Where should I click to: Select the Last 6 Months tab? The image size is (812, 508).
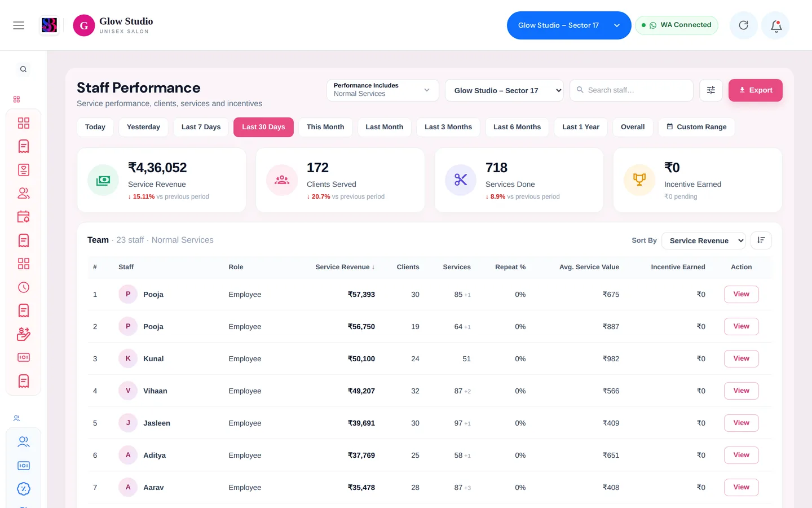click(517, 127)
